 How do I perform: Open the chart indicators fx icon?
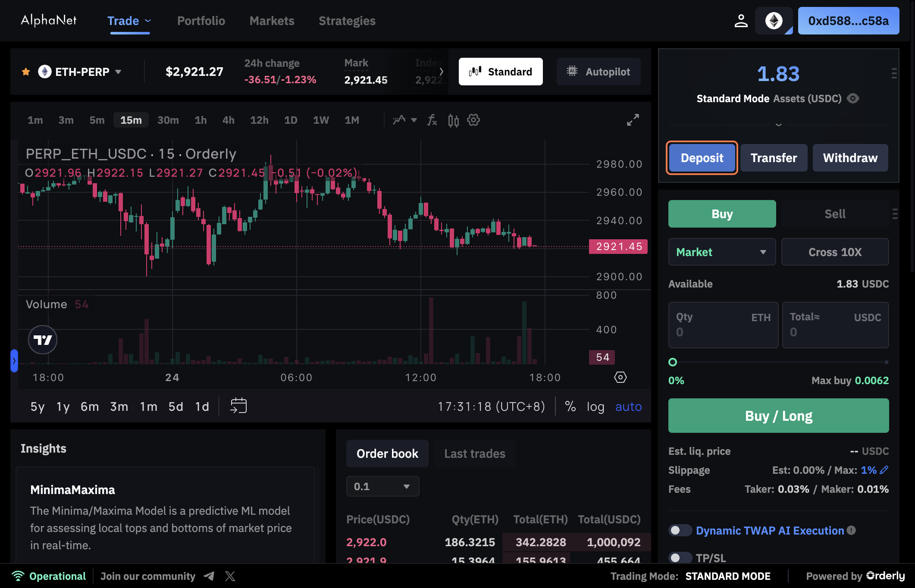[x=432, y=120]
